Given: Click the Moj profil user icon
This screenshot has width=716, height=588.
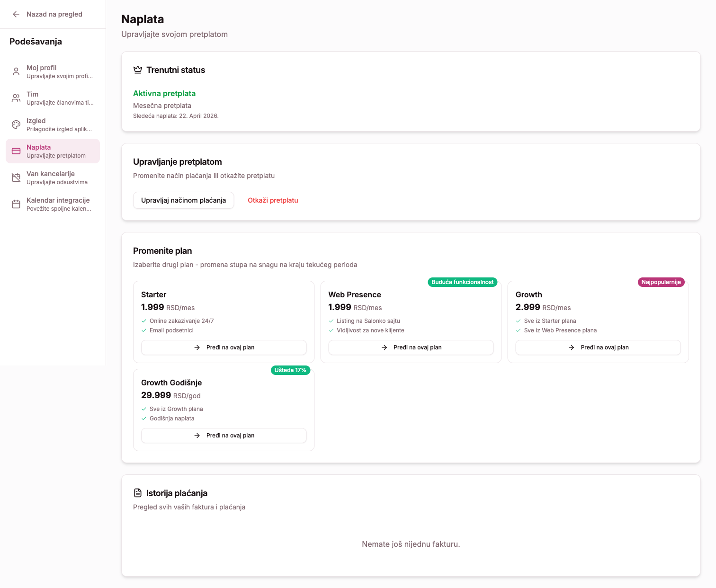Looking at the screenshot, I should click(16, 71).
